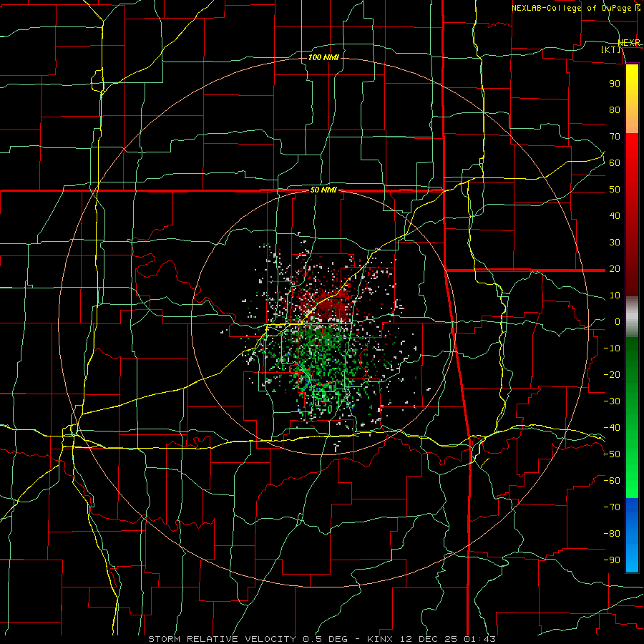
Task: Select the 80 value on the velocity scale
Action: [x=615, y=109]
